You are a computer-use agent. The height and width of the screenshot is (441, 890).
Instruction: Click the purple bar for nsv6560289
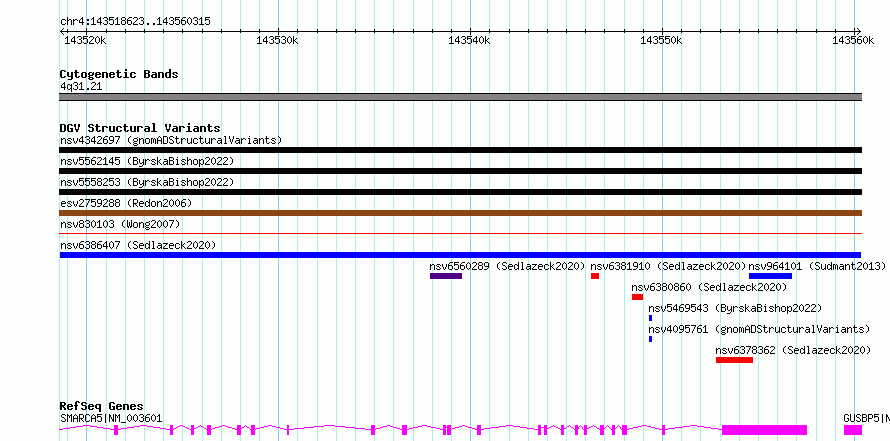(446, 276)
